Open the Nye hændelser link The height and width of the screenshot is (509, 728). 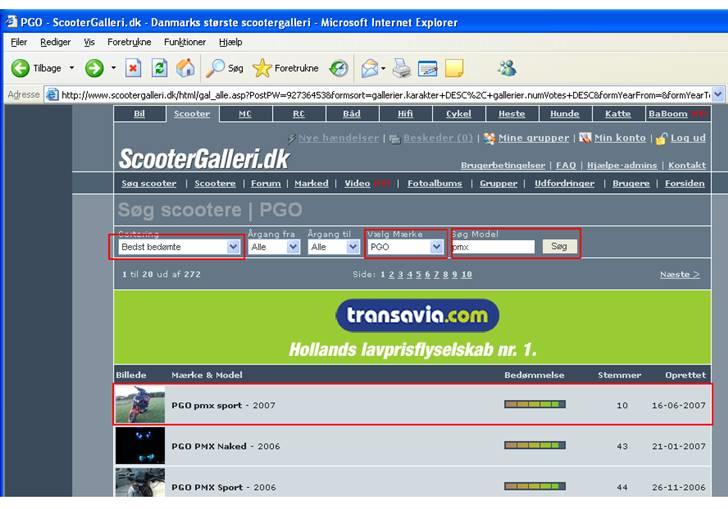click(338, 138)
